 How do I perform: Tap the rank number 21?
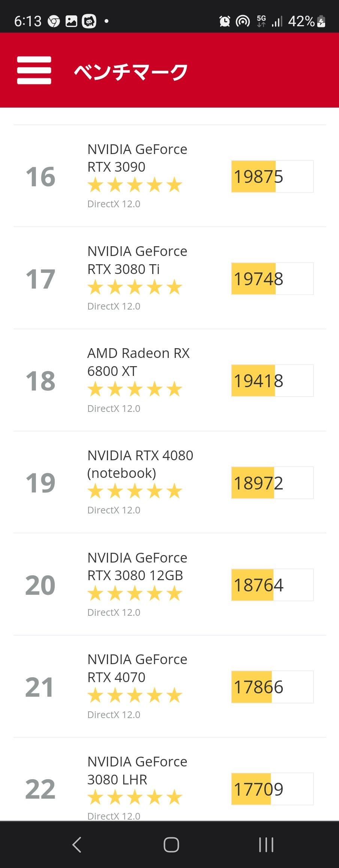coord(40,687)
